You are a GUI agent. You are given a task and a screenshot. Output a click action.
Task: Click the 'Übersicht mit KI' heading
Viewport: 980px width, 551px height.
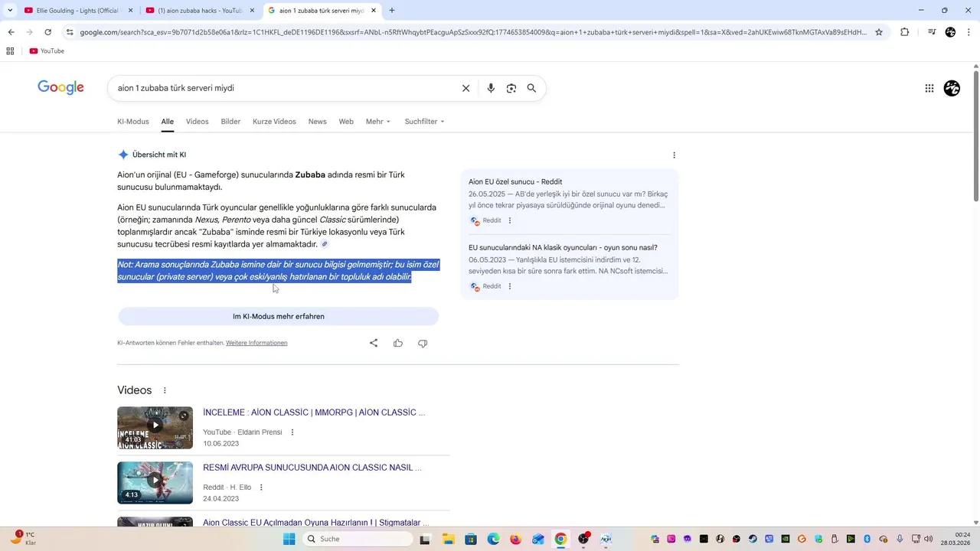coord(159,155)
